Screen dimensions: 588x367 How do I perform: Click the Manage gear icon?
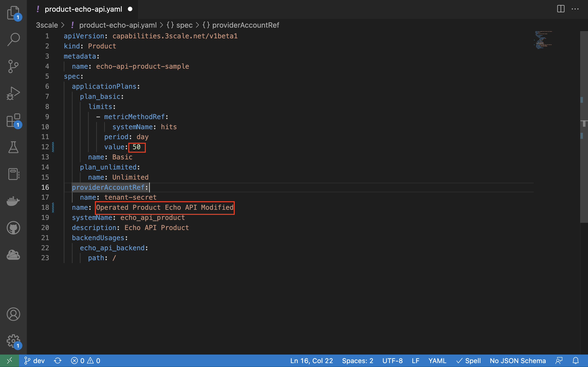pyautogui.click(x=13, y=341)
